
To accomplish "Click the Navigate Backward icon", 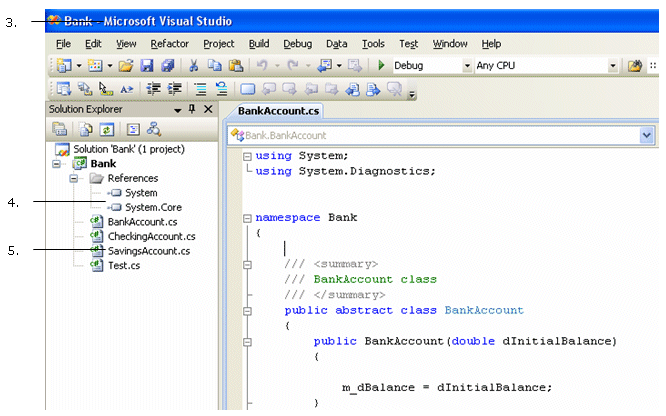I will tap(325, 65).
